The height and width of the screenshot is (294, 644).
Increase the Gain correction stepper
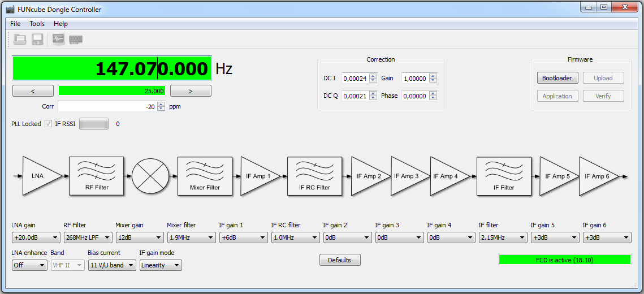click(x=433, y=76)
